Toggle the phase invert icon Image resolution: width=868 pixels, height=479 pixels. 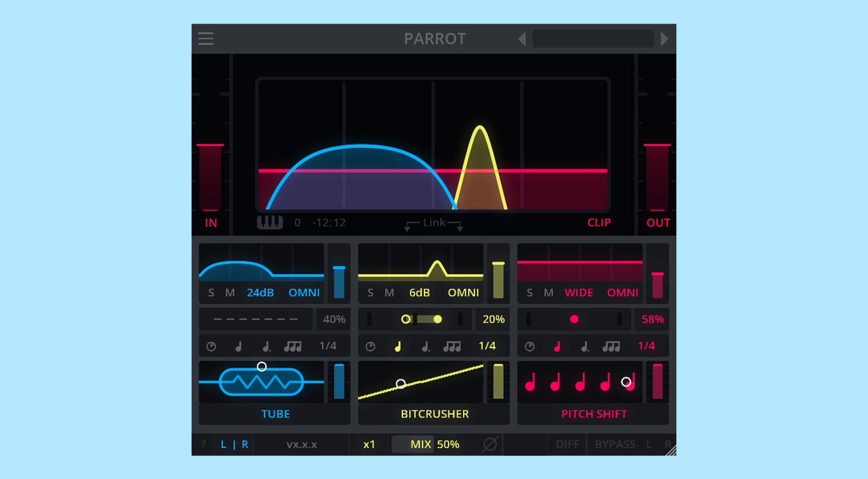click(490, 444)
